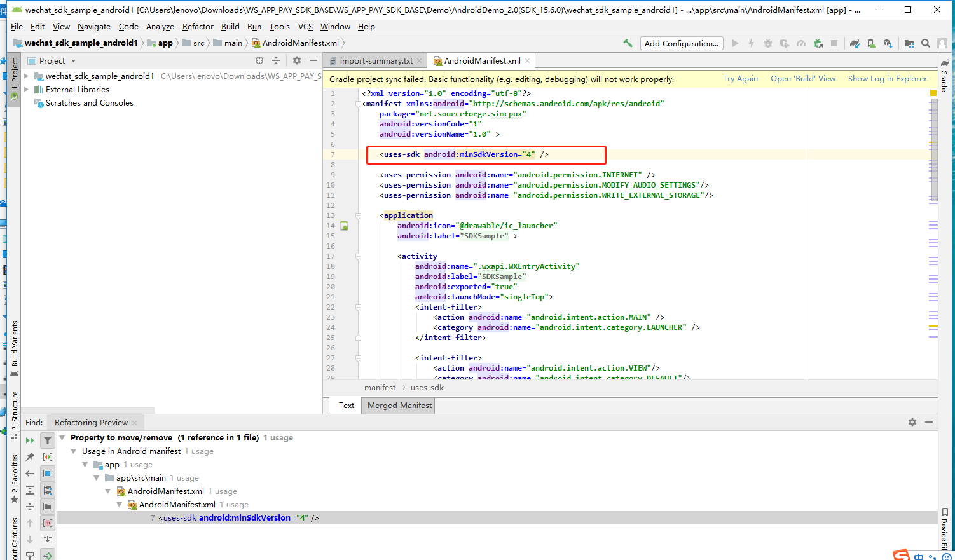The height and width of the screenshot is (560, 955).
Task: Toggle the Gradle tool window on right
Action: (944, 76)
